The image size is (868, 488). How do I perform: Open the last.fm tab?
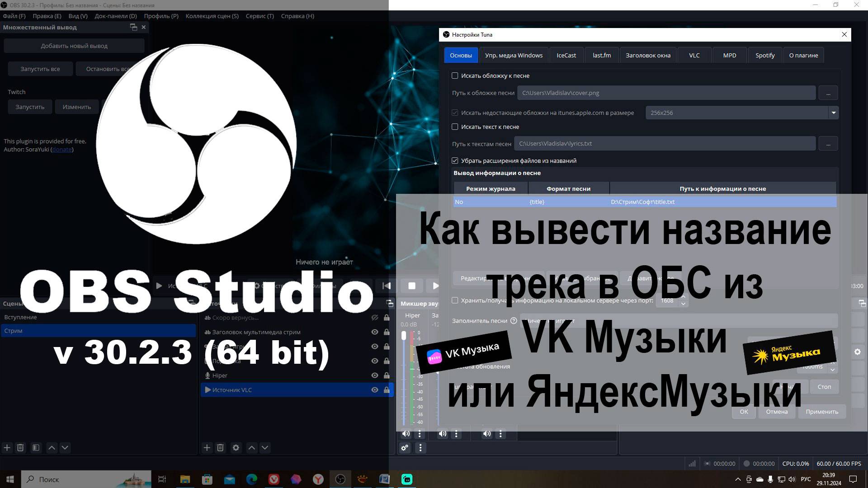(x=602, y=55)
